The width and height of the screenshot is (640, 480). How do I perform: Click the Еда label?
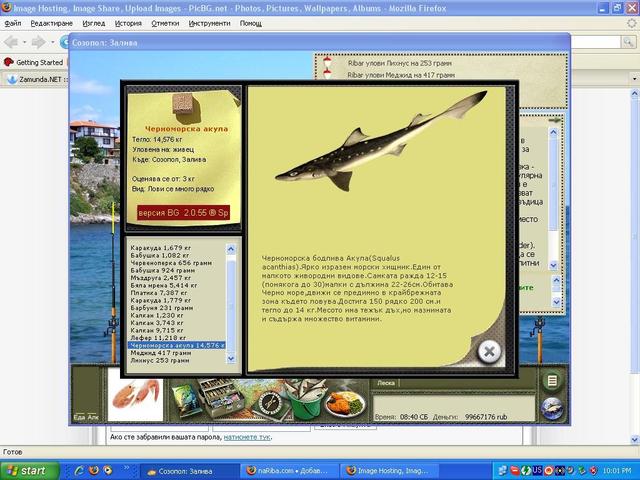coord(79,417)
